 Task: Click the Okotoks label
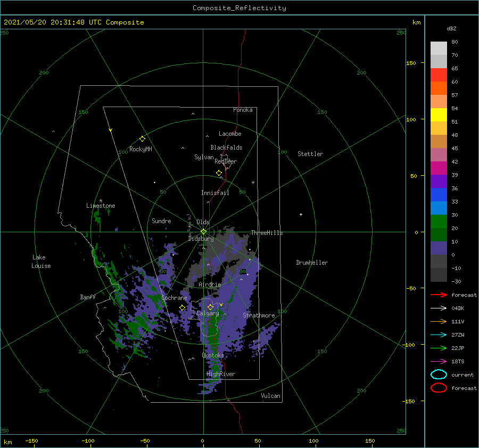(x=213, y=355)
